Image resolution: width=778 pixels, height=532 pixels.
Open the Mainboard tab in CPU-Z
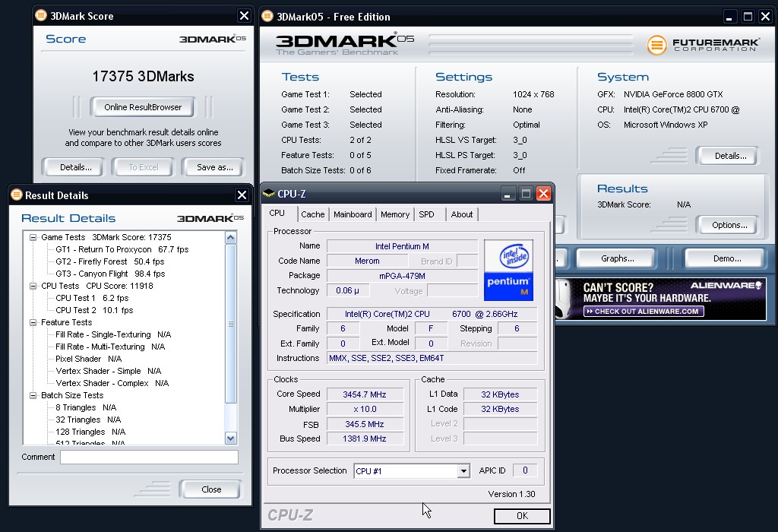(x=353, y=214)
